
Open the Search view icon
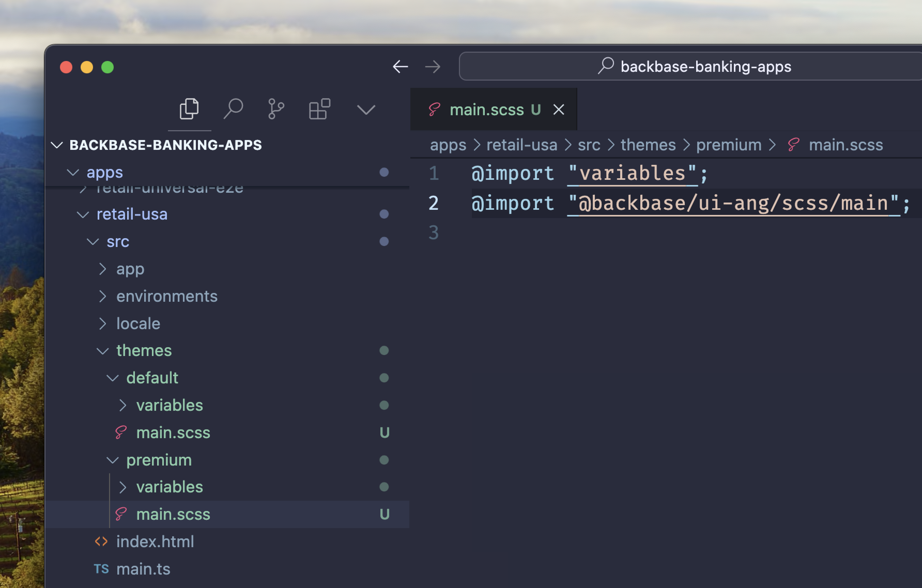point(233,109)
